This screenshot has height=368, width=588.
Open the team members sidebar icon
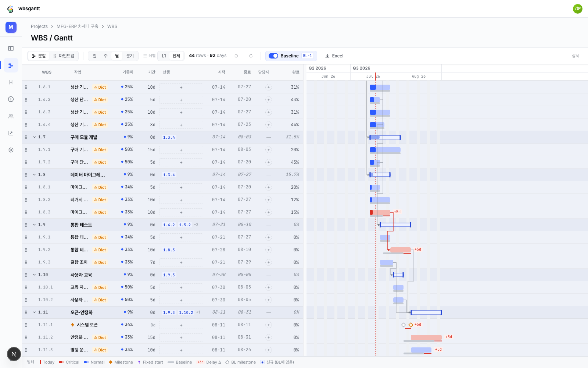[x=11, y=116]
